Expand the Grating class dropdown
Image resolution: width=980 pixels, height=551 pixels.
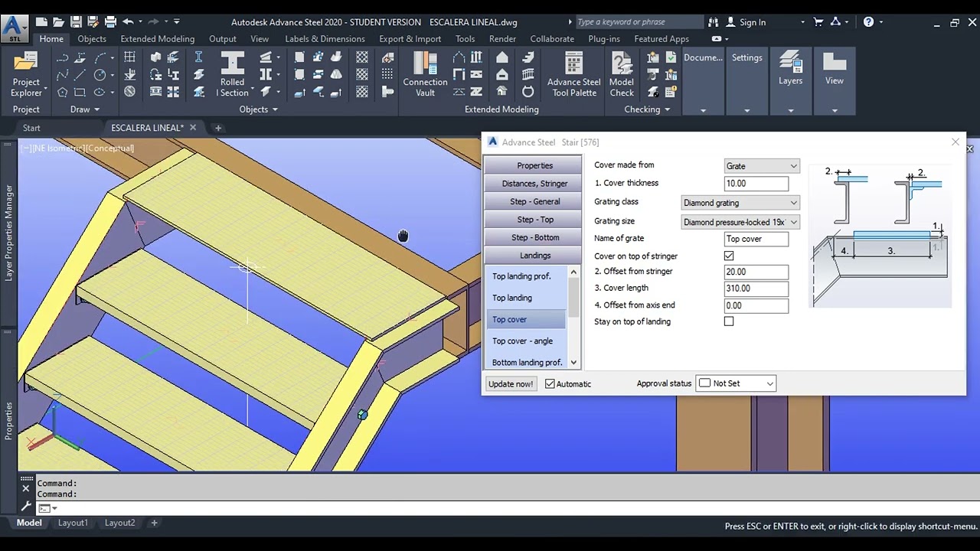740,203
